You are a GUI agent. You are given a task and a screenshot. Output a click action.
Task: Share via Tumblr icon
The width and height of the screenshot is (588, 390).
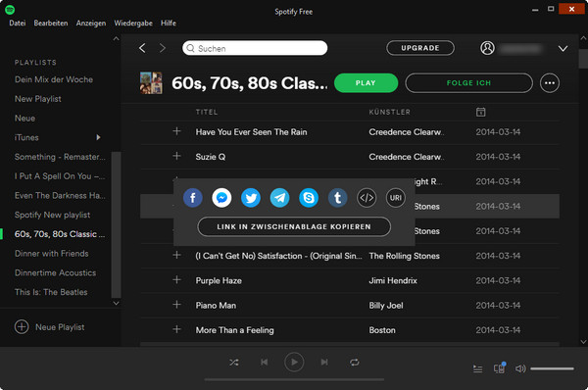(337, 198)
